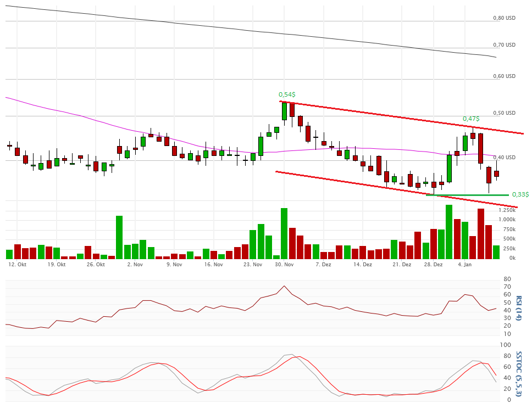Click the 0,33$ support level label
The width and height of the screenshot is (532, 420).
[x=520, y=194]
